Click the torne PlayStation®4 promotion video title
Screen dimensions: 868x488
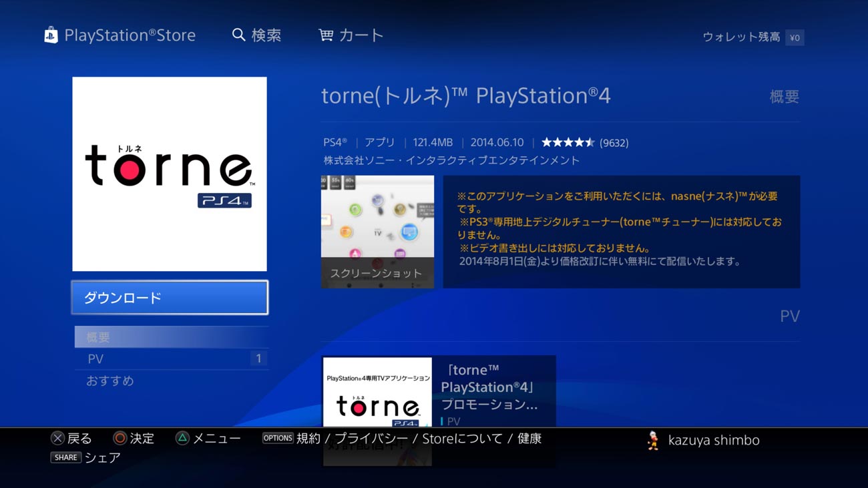(490, 387)
